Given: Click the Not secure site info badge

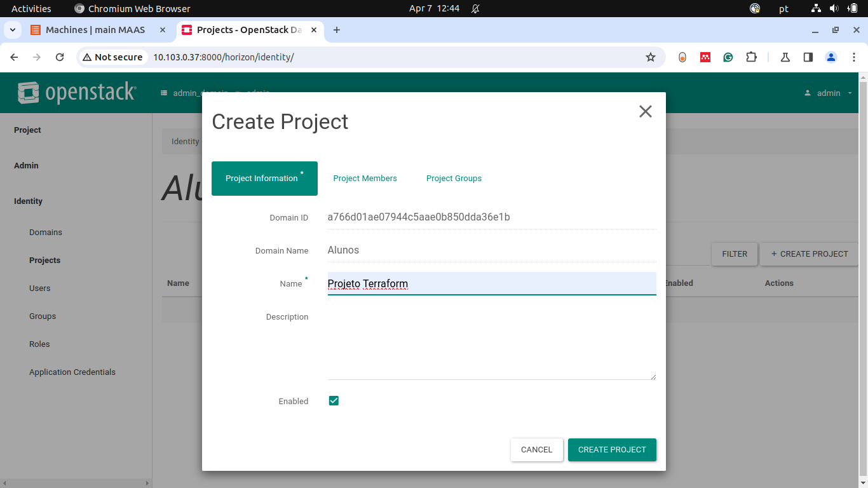Looking at the screenshot, I should point(112,57).
